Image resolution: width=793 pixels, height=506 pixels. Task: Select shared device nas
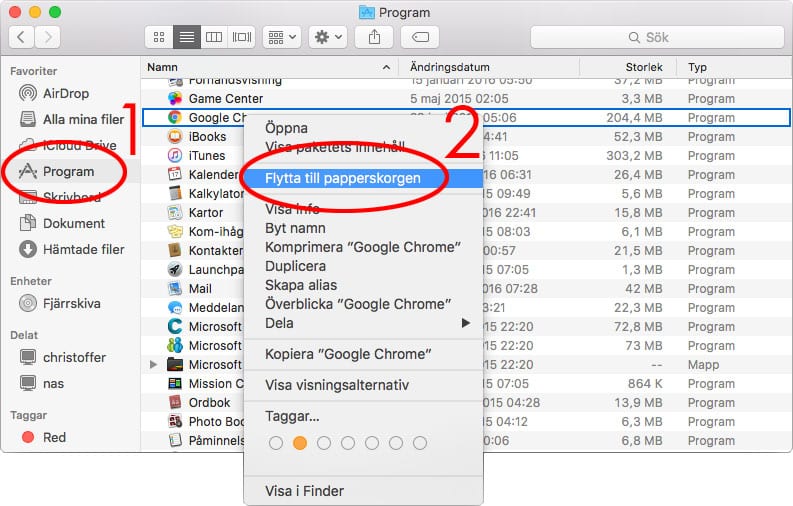coord(41,383)
